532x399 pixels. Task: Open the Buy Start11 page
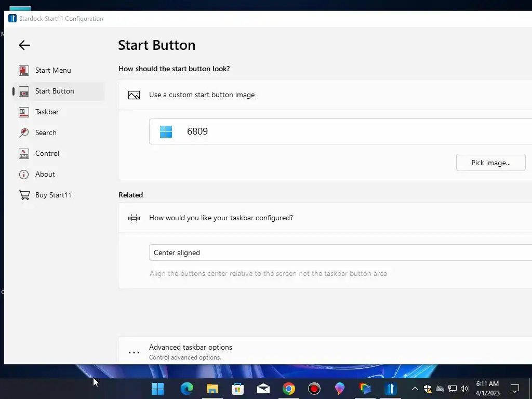58,195
